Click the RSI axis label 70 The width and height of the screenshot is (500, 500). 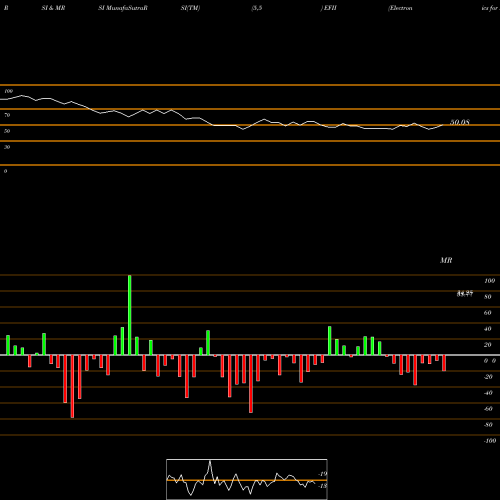pyautogui.click(x=7, y=115)
